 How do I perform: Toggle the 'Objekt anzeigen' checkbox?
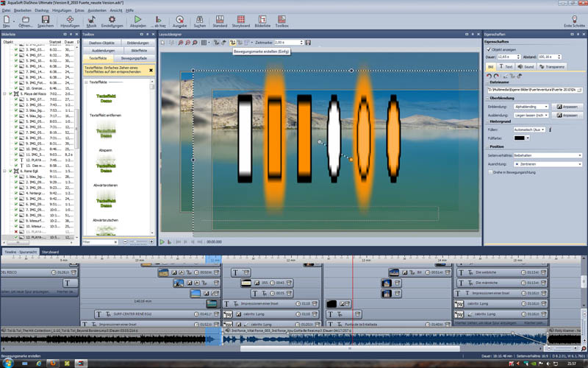tap(487, 49)
